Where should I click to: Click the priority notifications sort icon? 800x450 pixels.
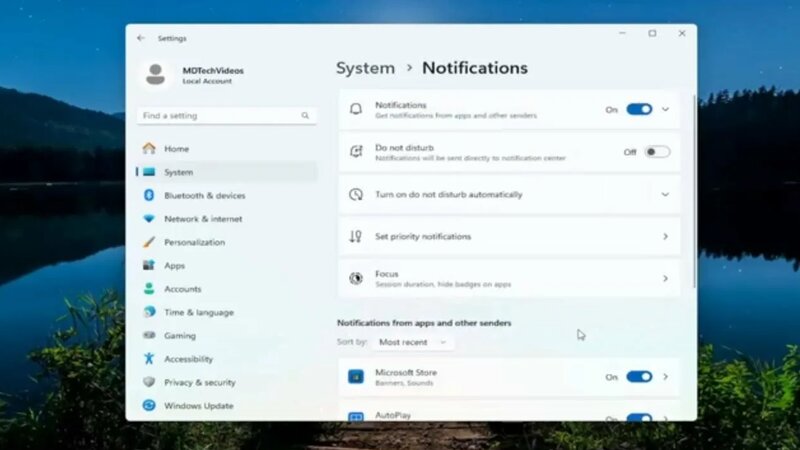pos(356,236)
